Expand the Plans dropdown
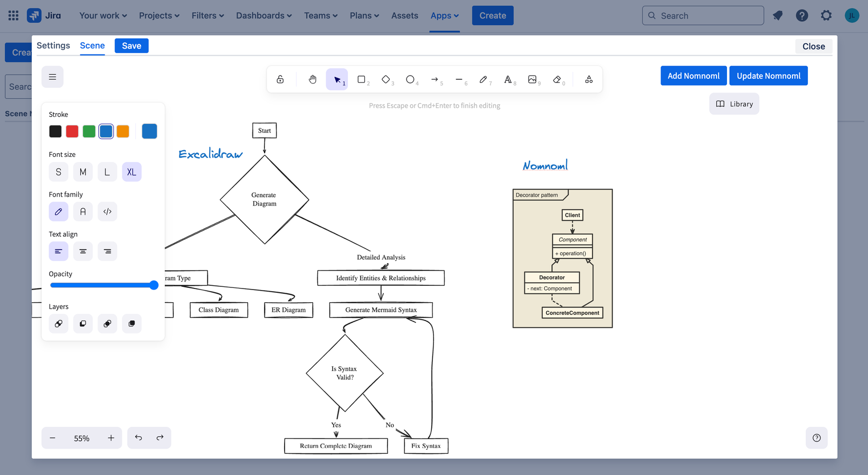868x475 pixels. pos(364,15)
